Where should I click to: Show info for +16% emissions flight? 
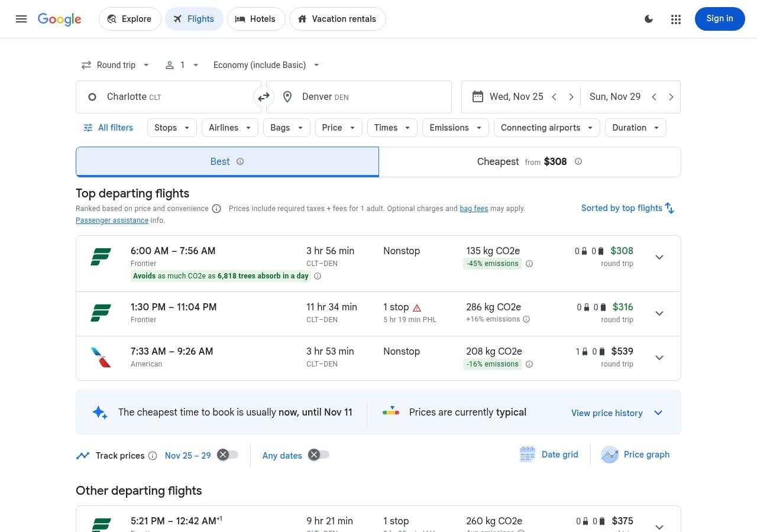tap(526, 319)
